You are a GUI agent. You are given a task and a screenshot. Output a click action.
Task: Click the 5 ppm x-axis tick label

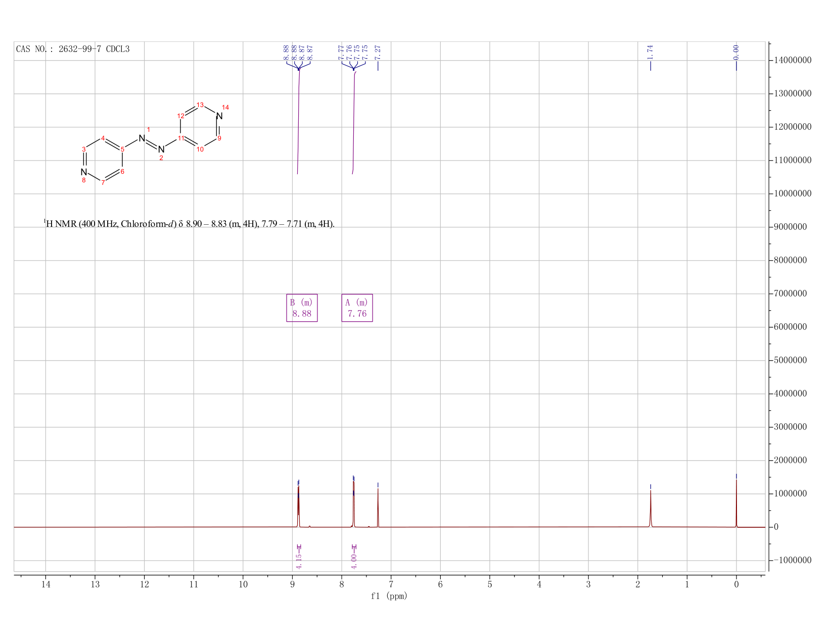pyautogui.click(x=490, y=584)
